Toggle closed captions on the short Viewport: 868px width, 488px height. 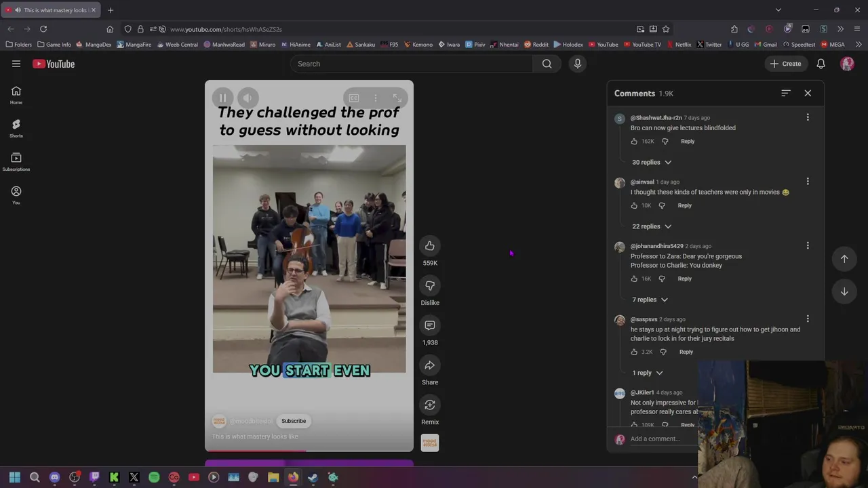point(354,98)
